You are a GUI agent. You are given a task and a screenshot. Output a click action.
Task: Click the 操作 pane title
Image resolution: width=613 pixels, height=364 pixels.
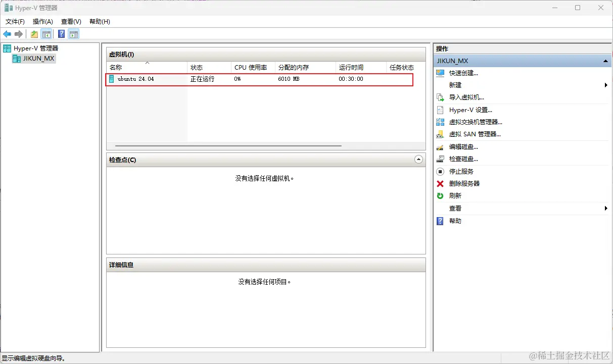442,49
